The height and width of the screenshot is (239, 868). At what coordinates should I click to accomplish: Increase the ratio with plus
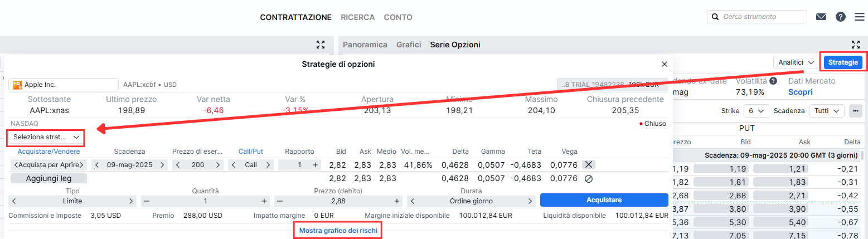[316, 165]
